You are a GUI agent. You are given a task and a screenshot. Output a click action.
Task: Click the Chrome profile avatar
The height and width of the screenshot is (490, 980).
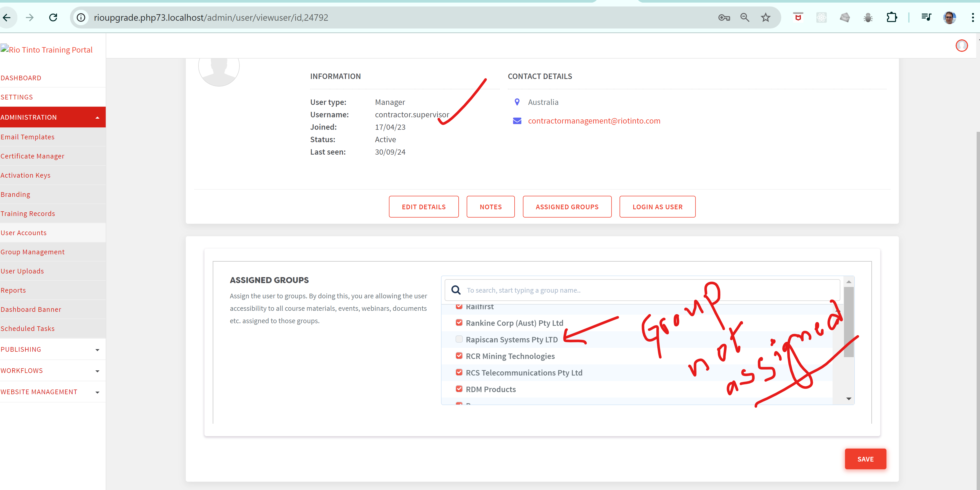pyautogui.click(x=949, y=18)
